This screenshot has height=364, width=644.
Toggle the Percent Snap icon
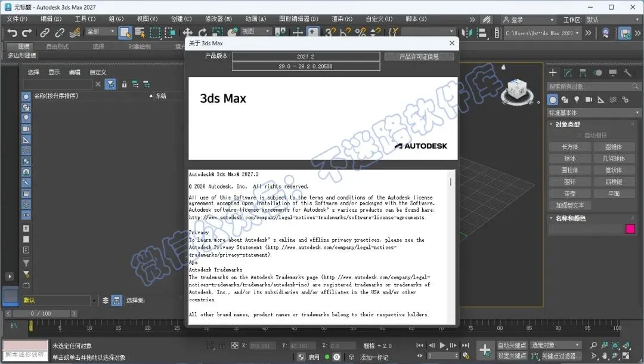point(361,33)
